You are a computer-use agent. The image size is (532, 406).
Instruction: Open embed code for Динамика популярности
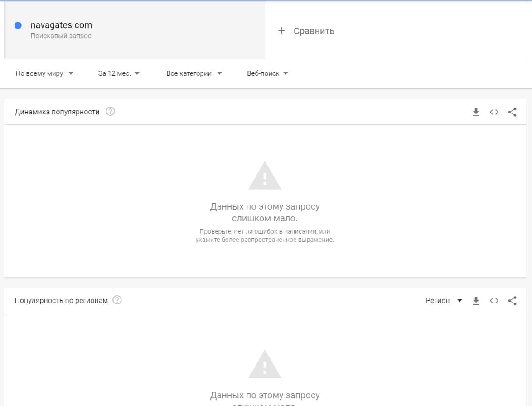(494, 112)
